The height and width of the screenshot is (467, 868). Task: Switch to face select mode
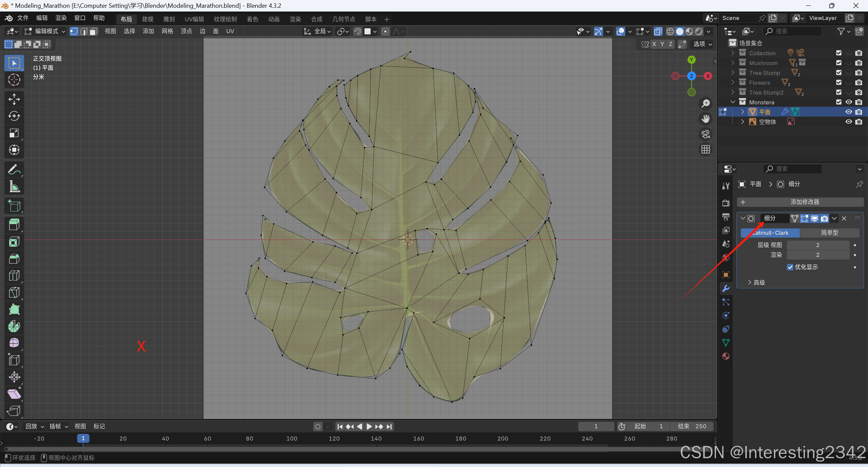(94, 32)
